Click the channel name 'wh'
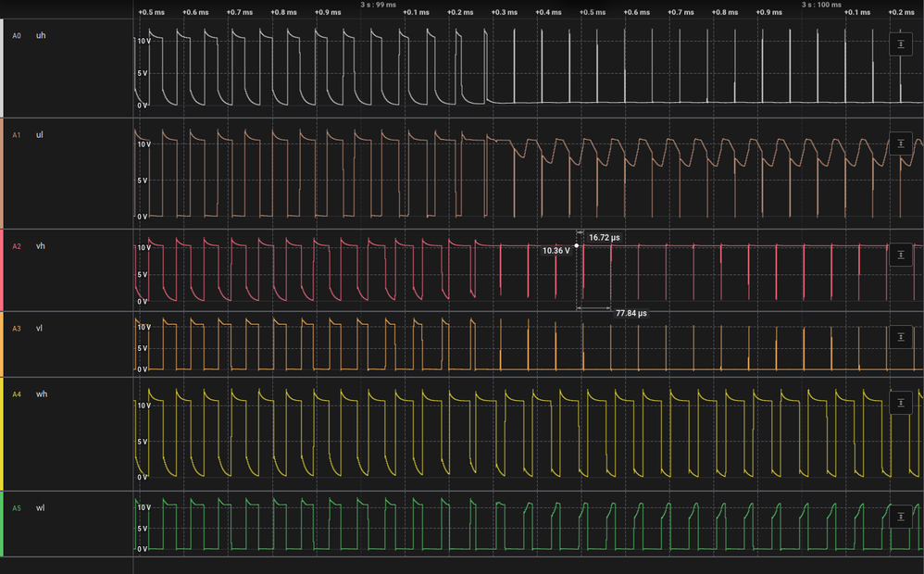Screen dimensions: 924x574 pyautogui.click(x=42, y=394)
